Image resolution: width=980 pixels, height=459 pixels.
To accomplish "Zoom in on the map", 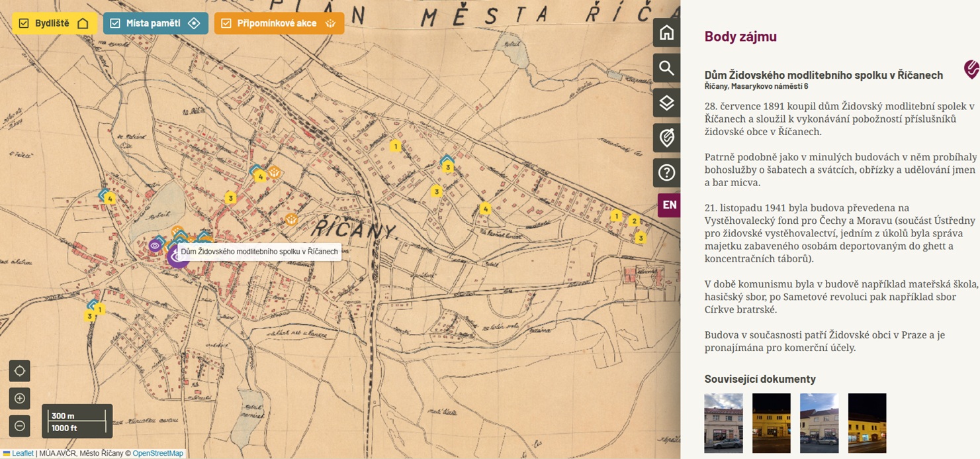I will coord(20,398).
